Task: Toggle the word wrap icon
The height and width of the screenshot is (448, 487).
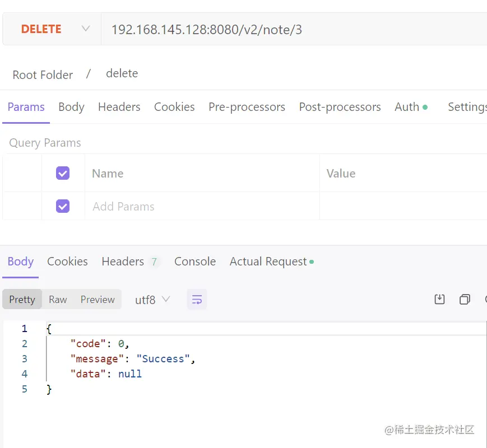Action: pyautogui.click(x=197, y=300)
